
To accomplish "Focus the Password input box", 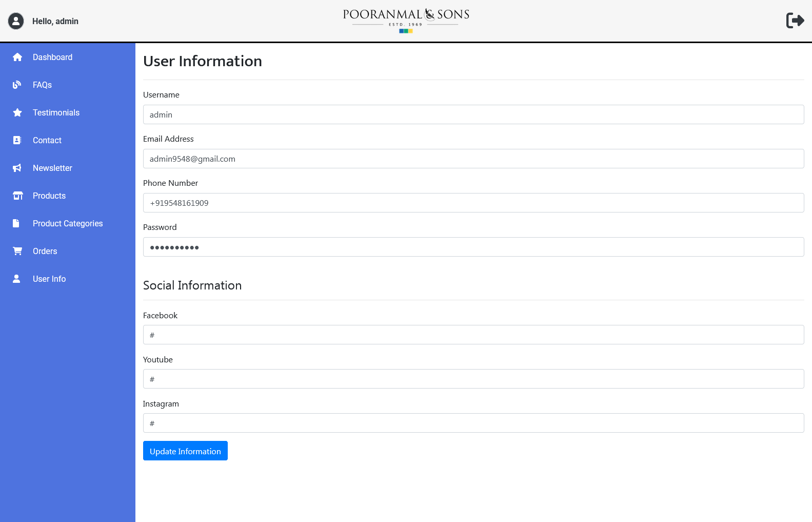I will [x=473, y=247].
